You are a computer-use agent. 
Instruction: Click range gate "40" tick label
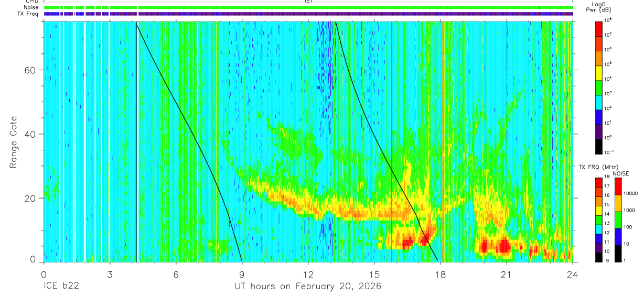[x=30, y=134]
